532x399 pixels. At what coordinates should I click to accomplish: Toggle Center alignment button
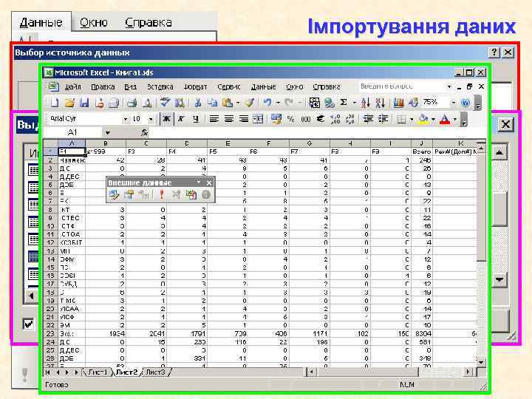coord(228,119)
